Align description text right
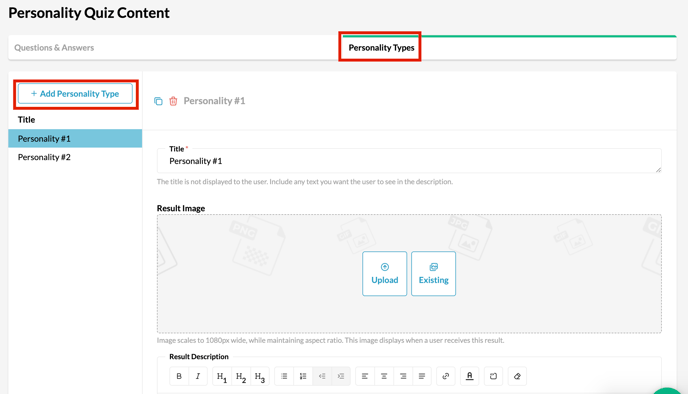Screen dimensions: 688x394 [403, 376]
